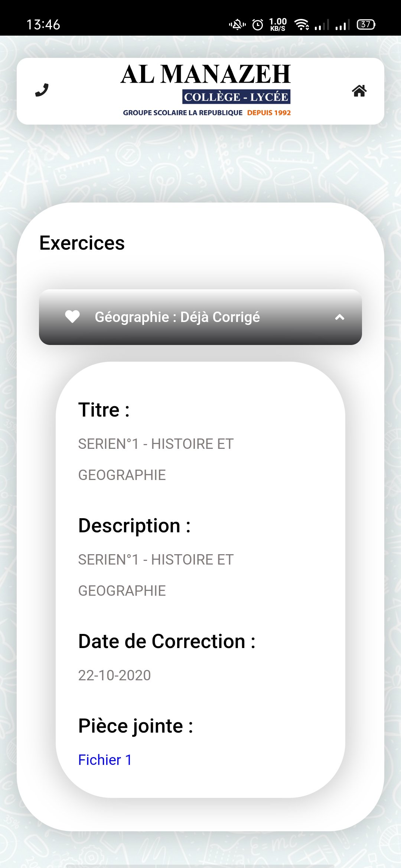Tap the Description label
Image resolution: width=401 pixels, height=868 pixels.
134,526
